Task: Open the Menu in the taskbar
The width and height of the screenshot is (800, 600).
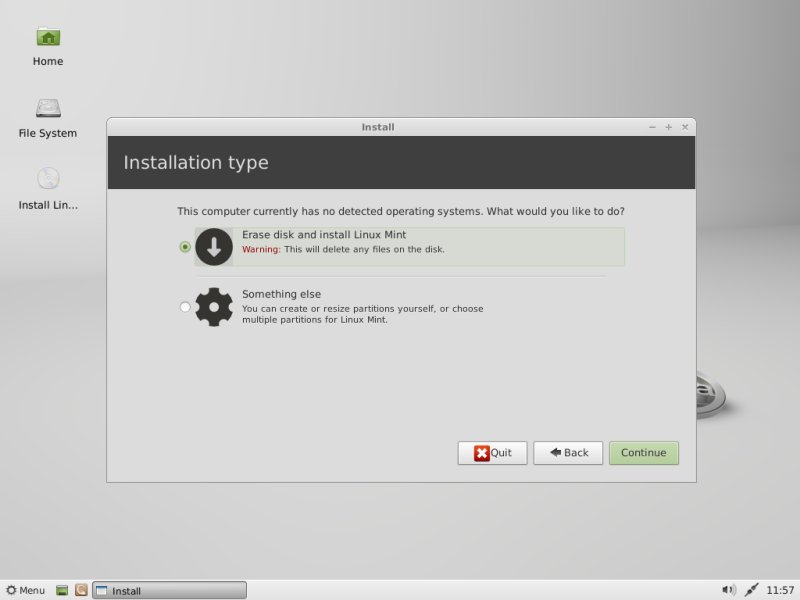Action: [x=26, y=590]
